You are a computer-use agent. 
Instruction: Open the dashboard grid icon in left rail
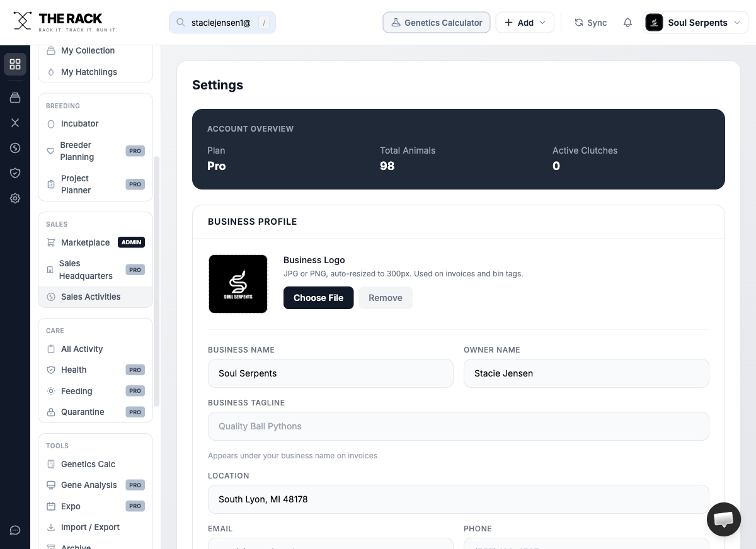click(x=15, y=64)
